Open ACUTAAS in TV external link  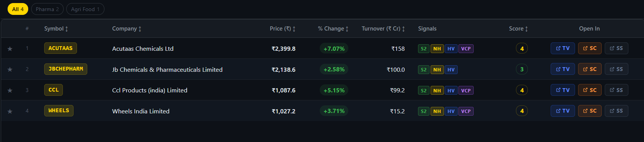click(562, 48)
